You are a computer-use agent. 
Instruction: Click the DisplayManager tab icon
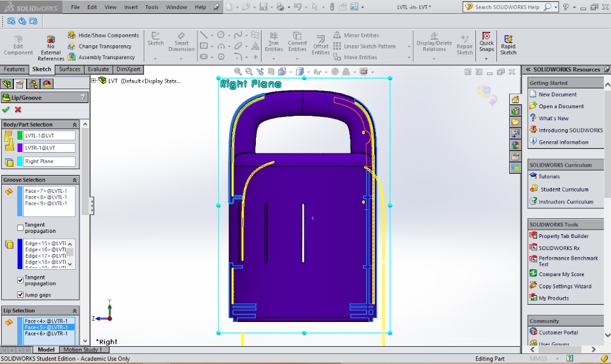[46, 84]
